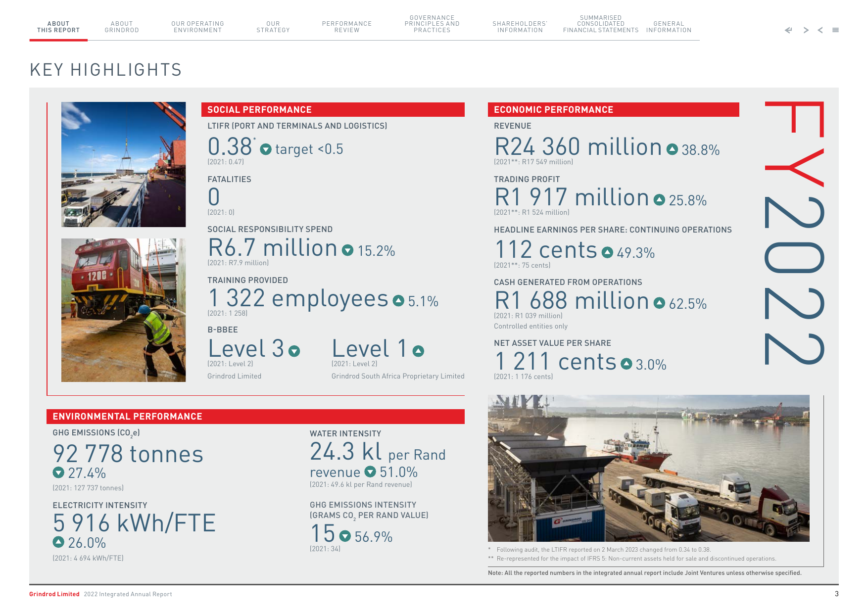Open the About This Report tab
The height and width of the screenshot is (614, 868).
(58, 27)
